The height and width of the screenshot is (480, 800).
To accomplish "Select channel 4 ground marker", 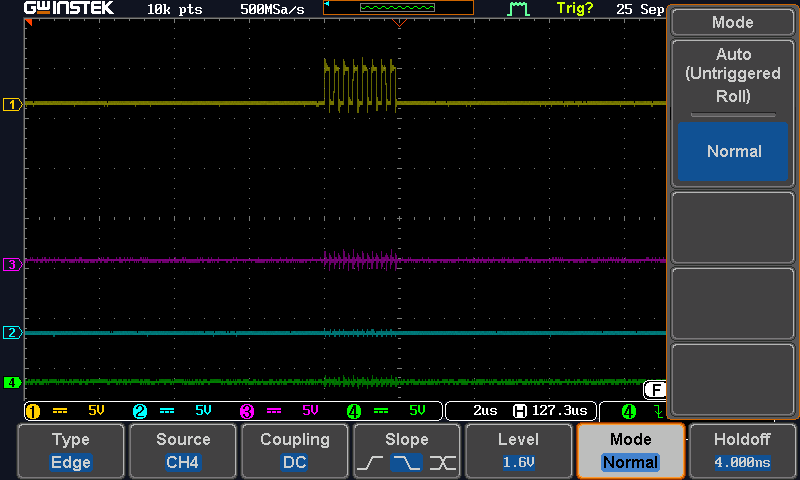I will 12,382.
